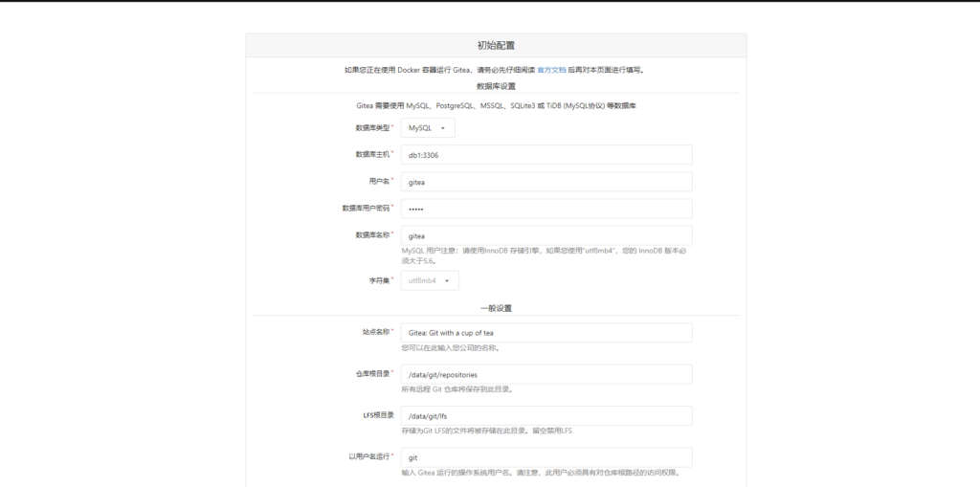Click the caret arrow beside utf8mb4
Viewport: 980px width, 487px height.
[446, 280]
